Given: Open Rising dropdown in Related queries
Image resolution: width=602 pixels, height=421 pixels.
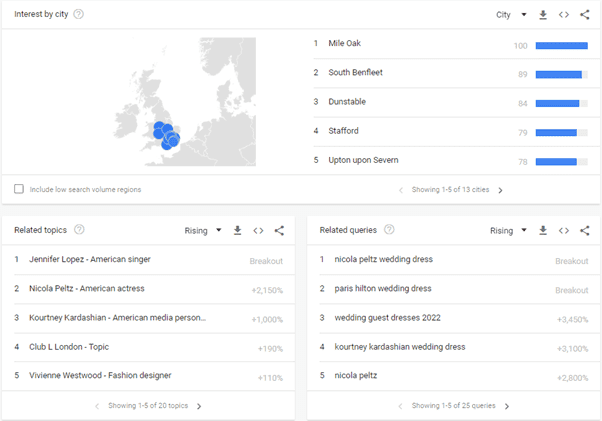Looking at the screenshot, I should click(x=508, y=230).
